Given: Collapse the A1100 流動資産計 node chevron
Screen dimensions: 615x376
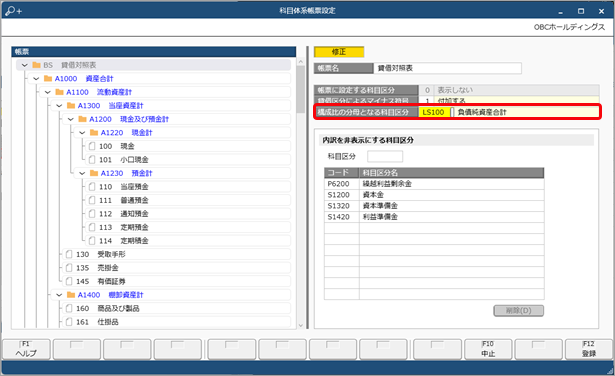Looking at the screenshot, I should click(47, 92).
